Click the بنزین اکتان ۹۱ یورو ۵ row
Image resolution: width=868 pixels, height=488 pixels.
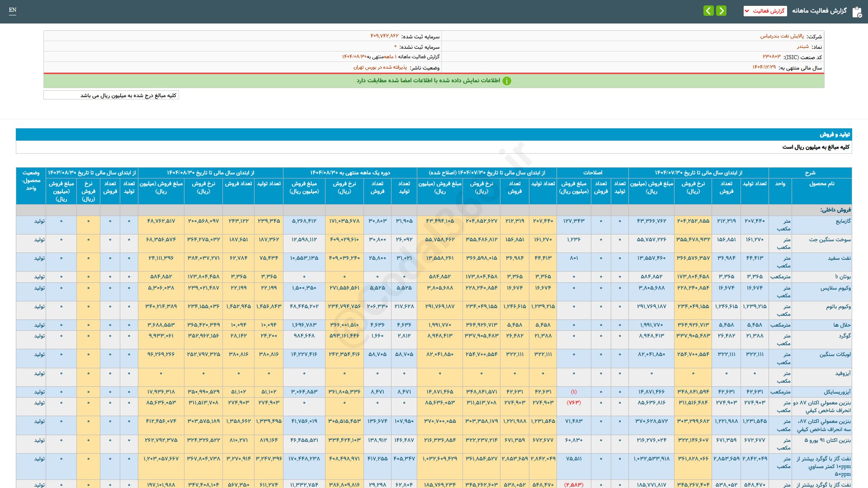827,441
